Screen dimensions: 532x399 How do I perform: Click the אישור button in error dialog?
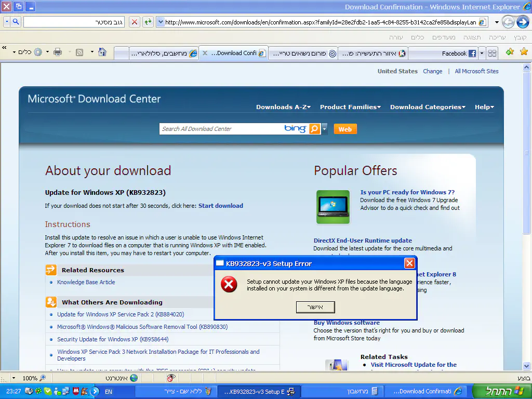[x=315, y=307]
